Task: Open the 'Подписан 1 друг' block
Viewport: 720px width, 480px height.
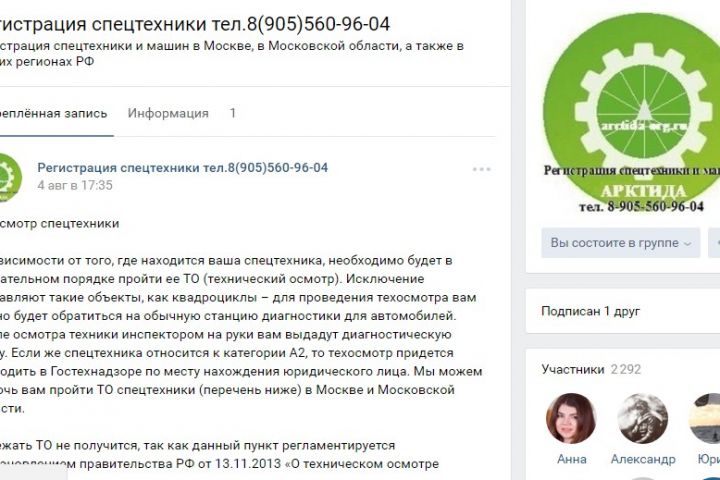Action: (x=591, y=311)
